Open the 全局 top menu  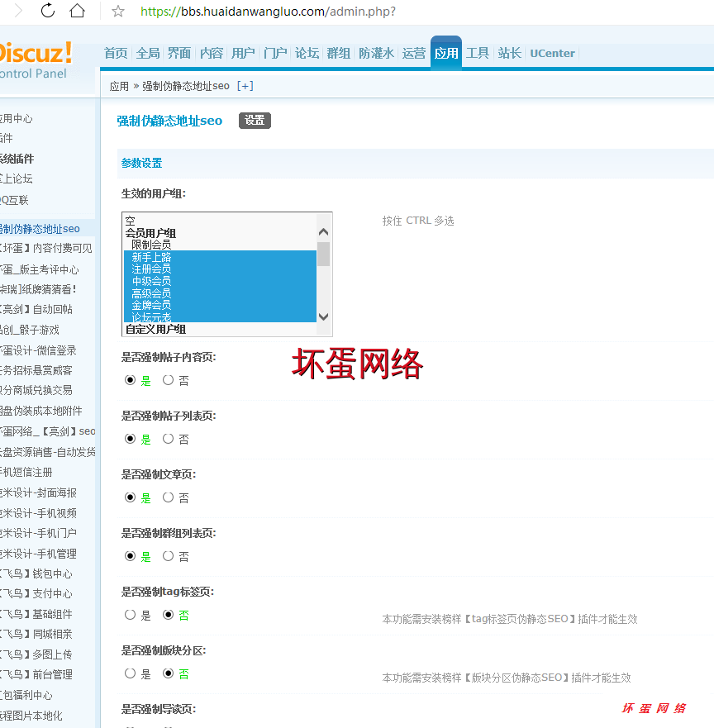click(148, 54)
